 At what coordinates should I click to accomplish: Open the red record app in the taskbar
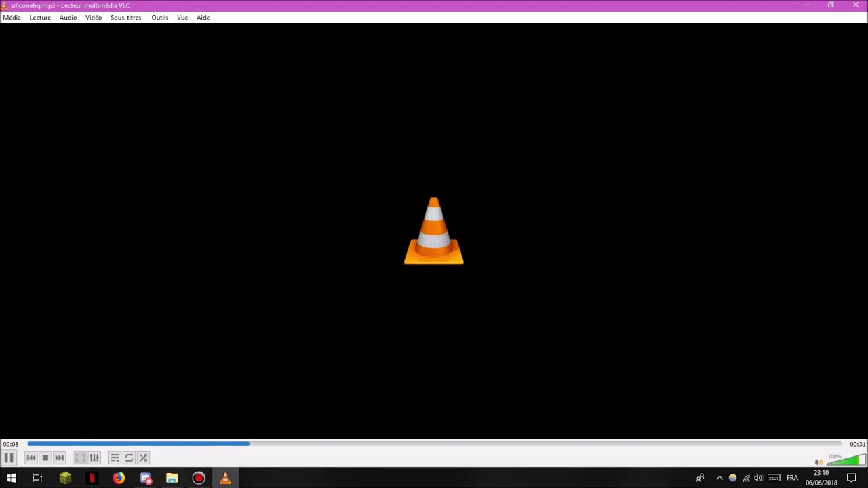(x=199, y=478)
